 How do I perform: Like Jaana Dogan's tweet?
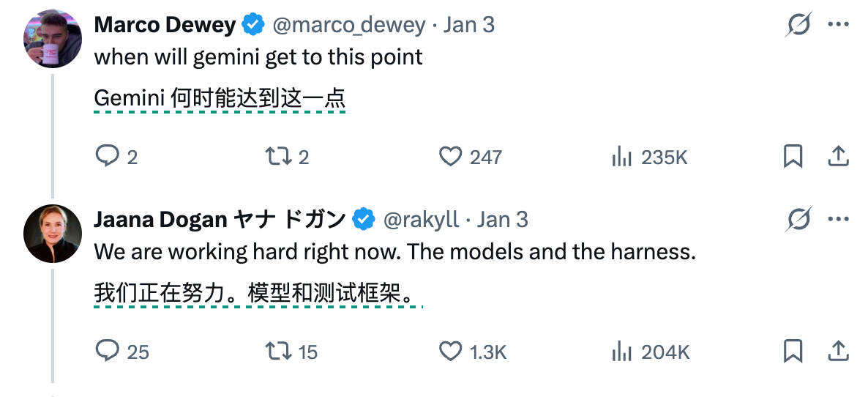point(450,351)
